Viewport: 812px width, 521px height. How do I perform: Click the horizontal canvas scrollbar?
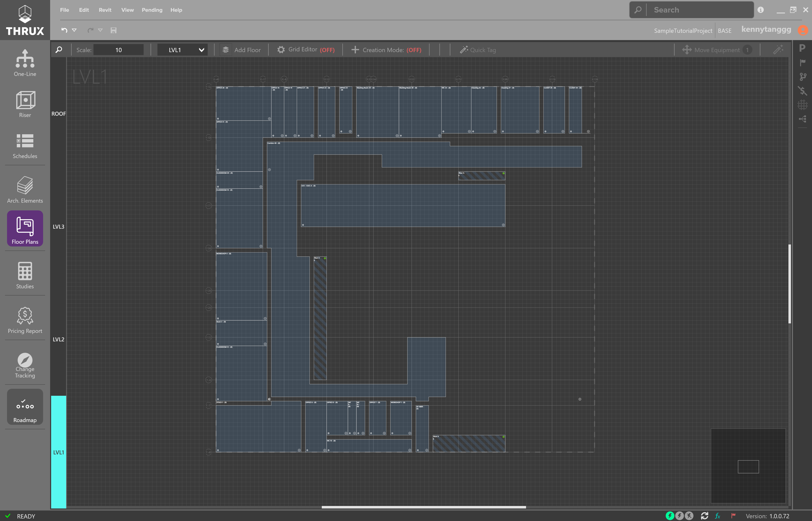[x=424, y=507]
